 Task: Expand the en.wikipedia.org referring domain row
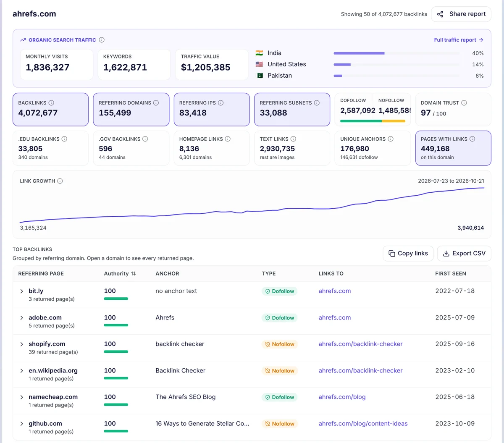click(22, 371)
